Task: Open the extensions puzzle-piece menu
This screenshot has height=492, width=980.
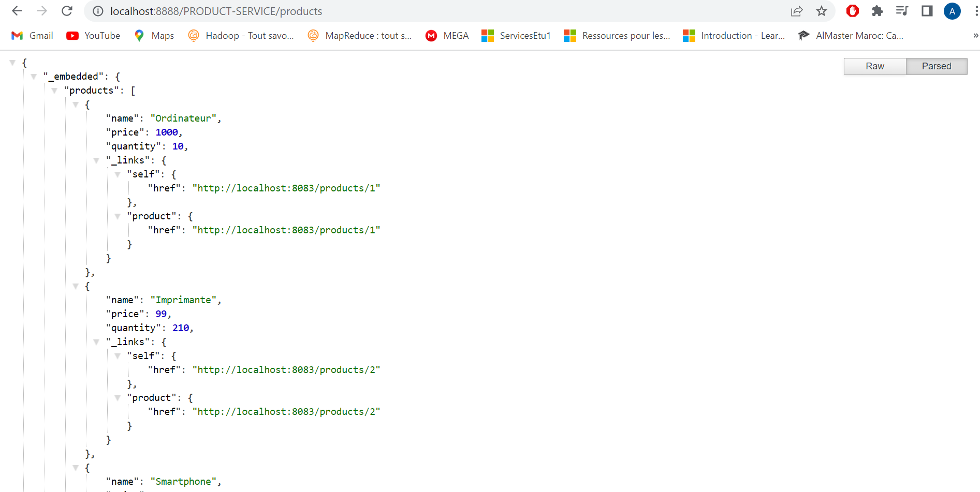Action: (x=877, y=10)
